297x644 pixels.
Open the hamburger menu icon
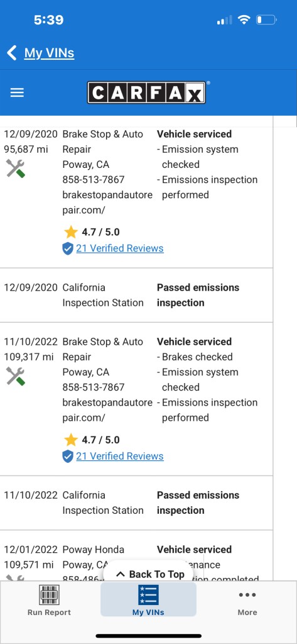[x=17, y=92]
